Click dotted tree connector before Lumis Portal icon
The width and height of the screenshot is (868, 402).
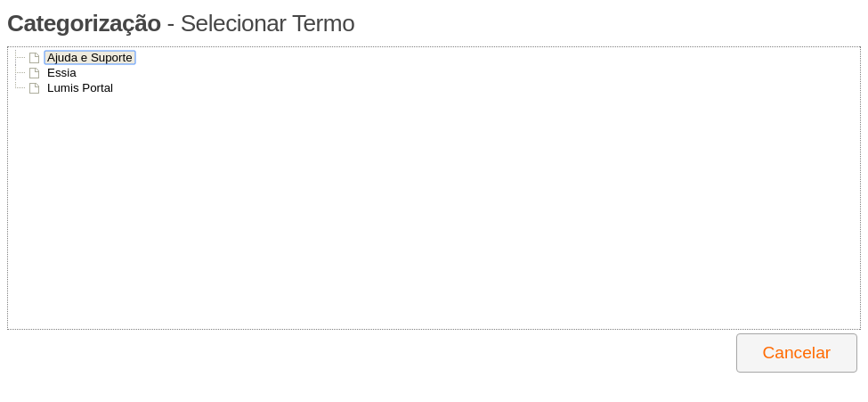[20, 87]
